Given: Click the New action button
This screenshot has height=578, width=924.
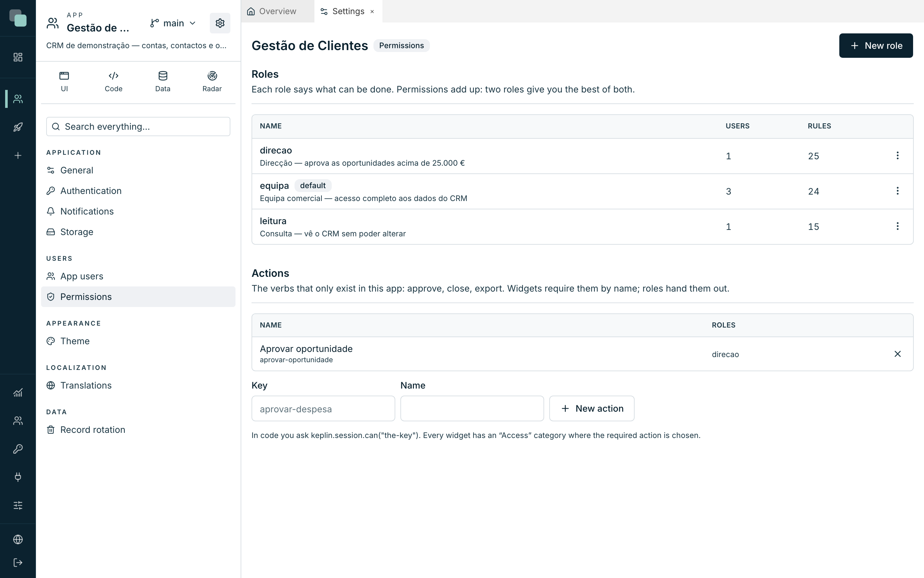Looking at the screenshot, I should click(592, 409).
